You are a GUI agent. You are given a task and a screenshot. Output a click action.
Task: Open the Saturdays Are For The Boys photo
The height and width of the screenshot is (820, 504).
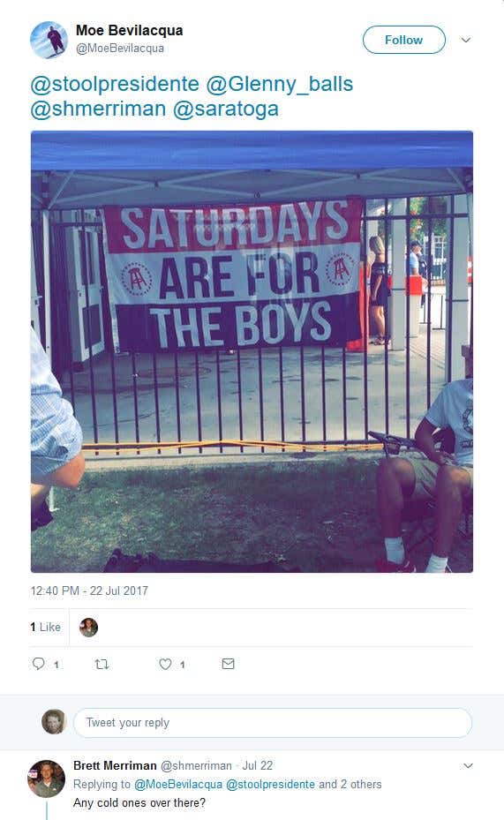click(x=252, y=351)
